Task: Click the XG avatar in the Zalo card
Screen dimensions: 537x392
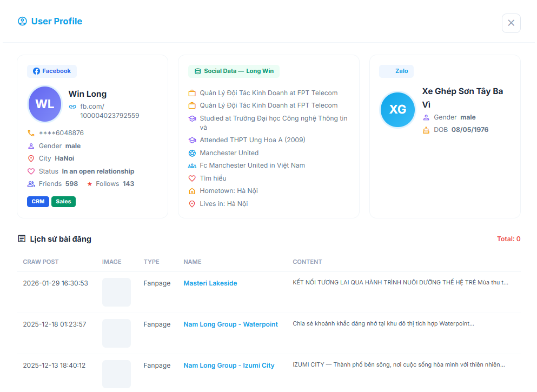Action: [x=397, y=110]
